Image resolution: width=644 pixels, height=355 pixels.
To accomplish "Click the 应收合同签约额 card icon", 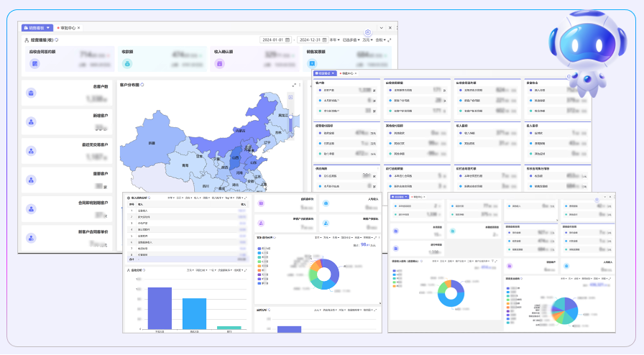I will (34, 64).
